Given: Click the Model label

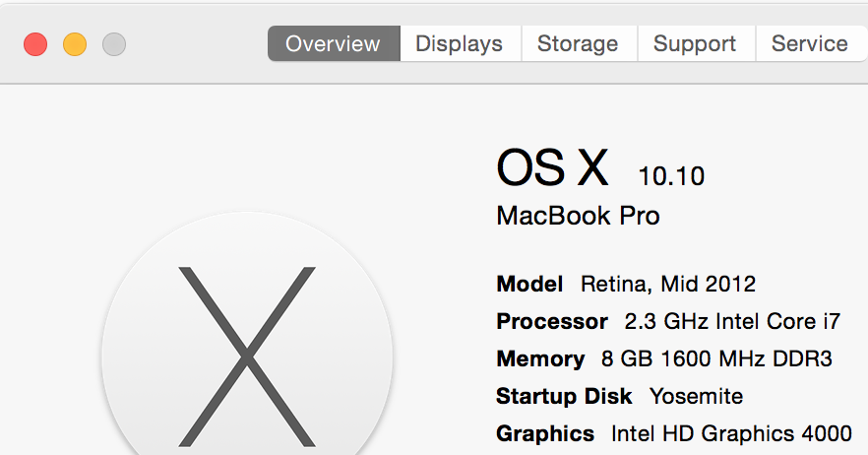Looking at the screenshot, I should tap(529, 285).
